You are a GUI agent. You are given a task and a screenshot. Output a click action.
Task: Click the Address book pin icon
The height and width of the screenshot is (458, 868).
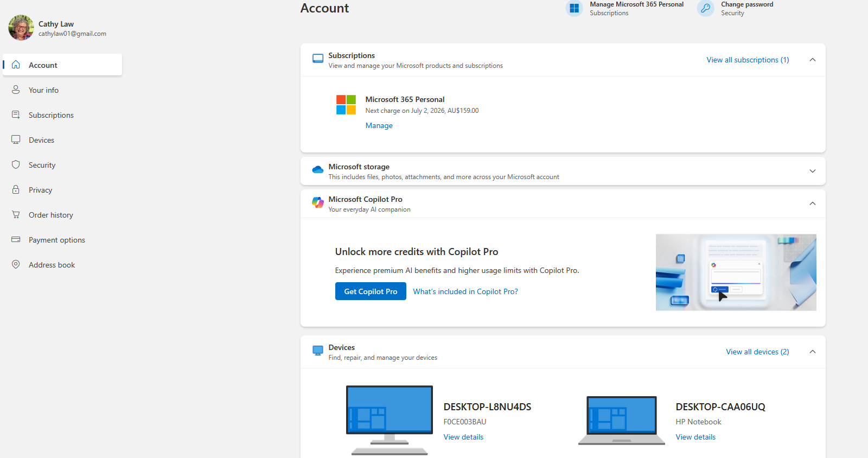tap(16, 264)
